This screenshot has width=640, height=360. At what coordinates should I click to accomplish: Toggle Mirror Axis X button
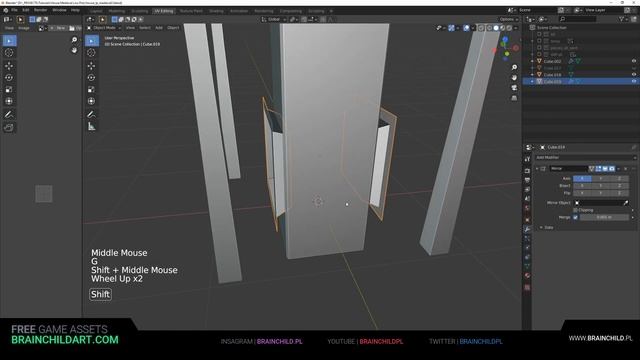click(x=582, y=179)
